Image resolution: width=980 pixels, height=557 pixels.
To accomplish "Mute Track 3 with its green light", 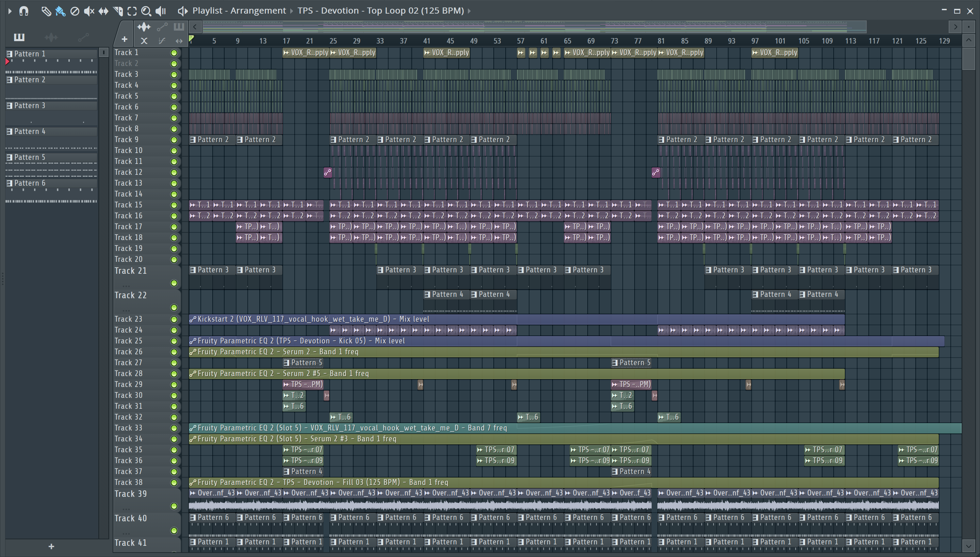I will pos(174,74).
